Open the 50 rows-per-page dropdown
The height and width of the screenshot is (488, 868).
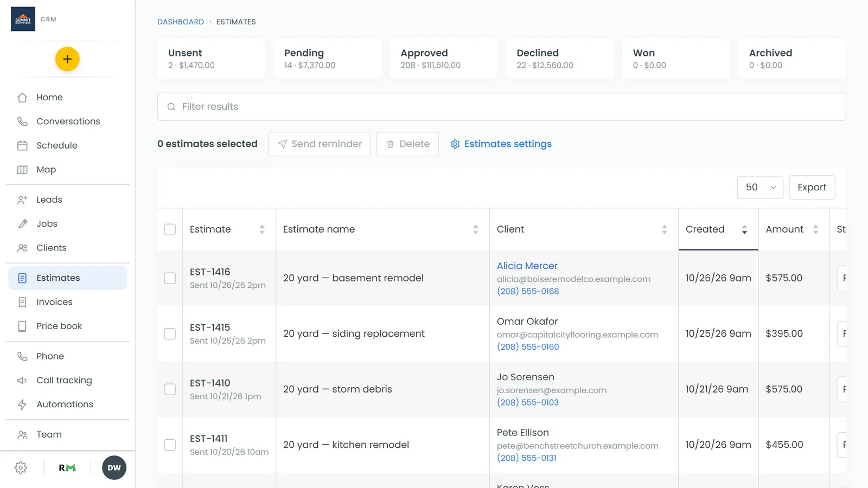pyautogui.click(x=760, y=188)
